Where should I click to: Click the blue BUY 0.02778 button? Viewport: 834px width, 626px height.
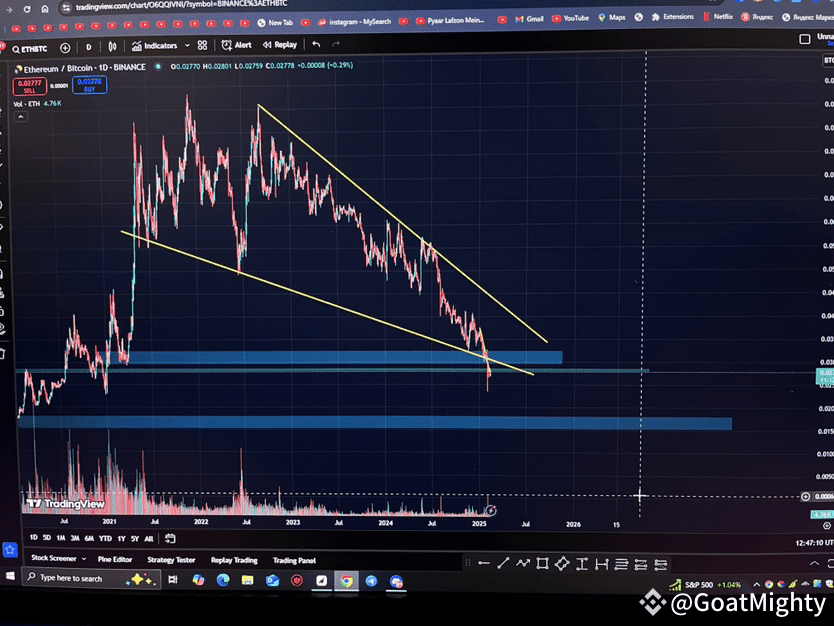pyautogui.click(x=89, y=85)
